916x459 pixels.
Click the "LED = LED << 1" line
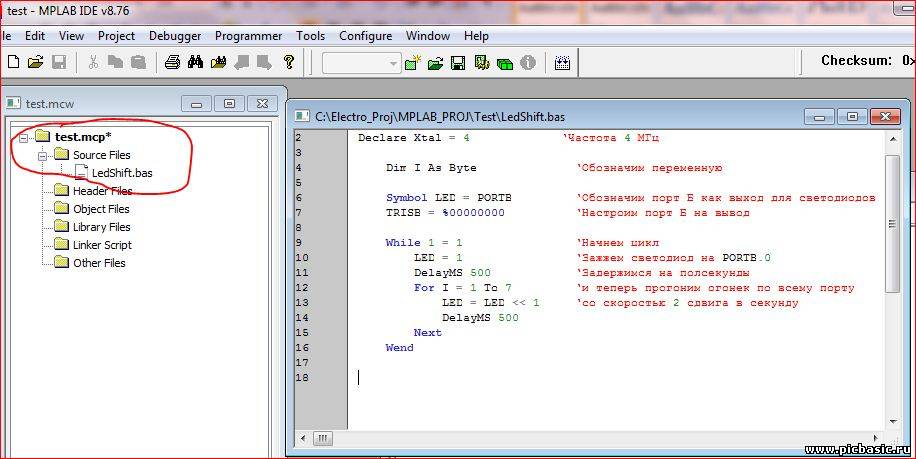(491, 303)
